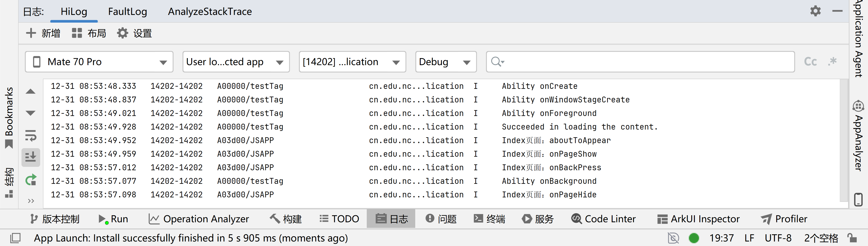Image resolution: width=868 pixels, height=246 pixels.
Task: Toggle regex search asterisk button
Action: pyautogui.click(x=832, y=62)
